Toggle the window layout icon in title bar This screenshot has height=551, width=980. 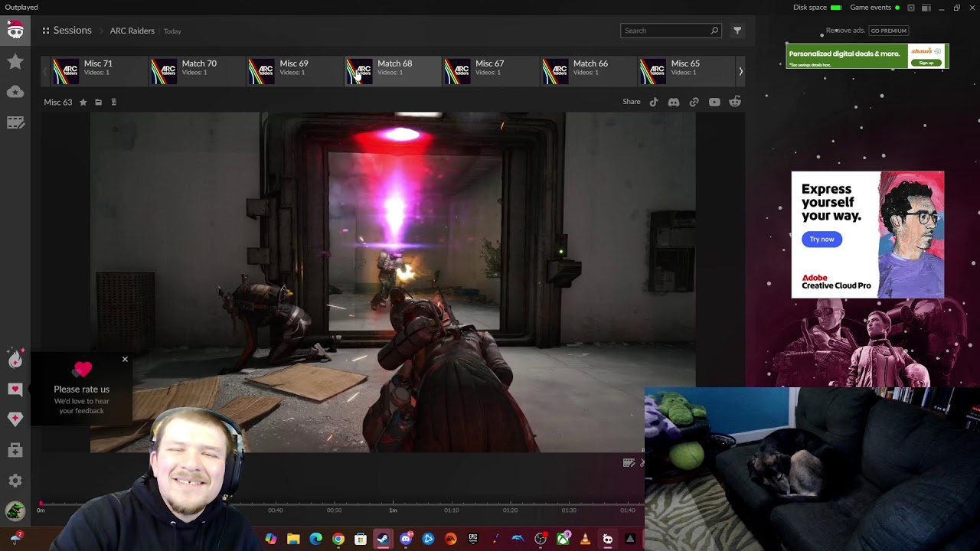pos(926,8)
